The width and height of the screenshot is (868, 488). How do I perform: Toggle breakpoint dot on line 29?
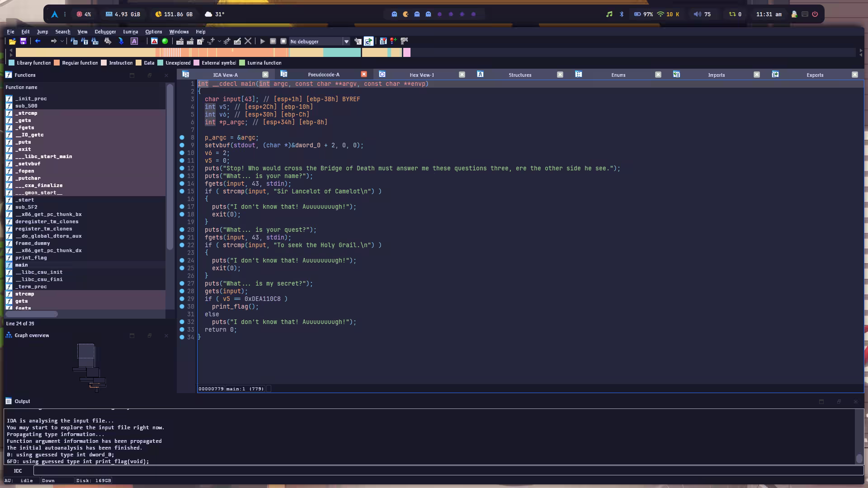(x=182, y=299)
